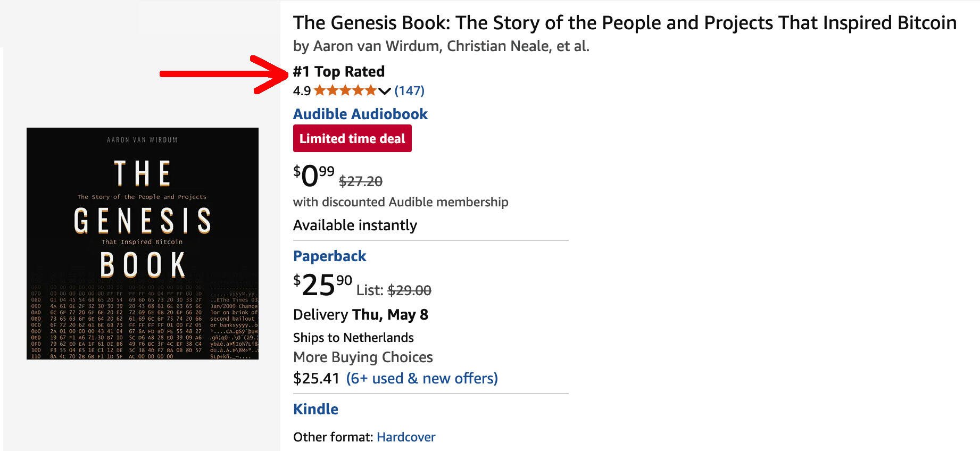The width and height of the screenshot is (980, 451).
Task: Click the $0.99 Audible price
Action: pos(314,176)
